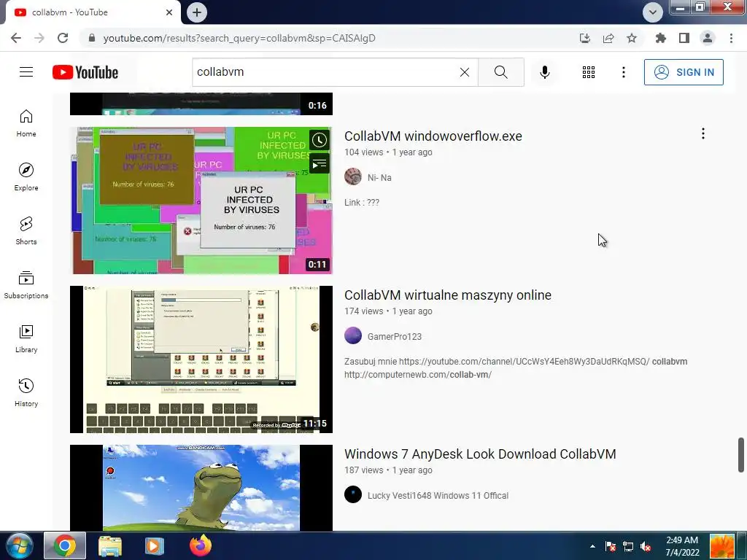Open CollabVM wirtualne maszyny online title
The image size is (747, 560).
(x=448, y=295)
